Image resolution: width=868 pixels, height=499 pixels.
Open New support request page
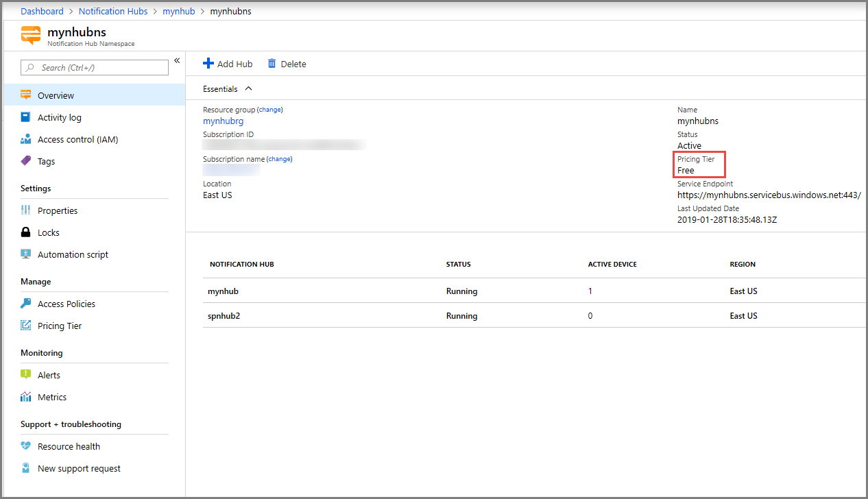(79, 468)
